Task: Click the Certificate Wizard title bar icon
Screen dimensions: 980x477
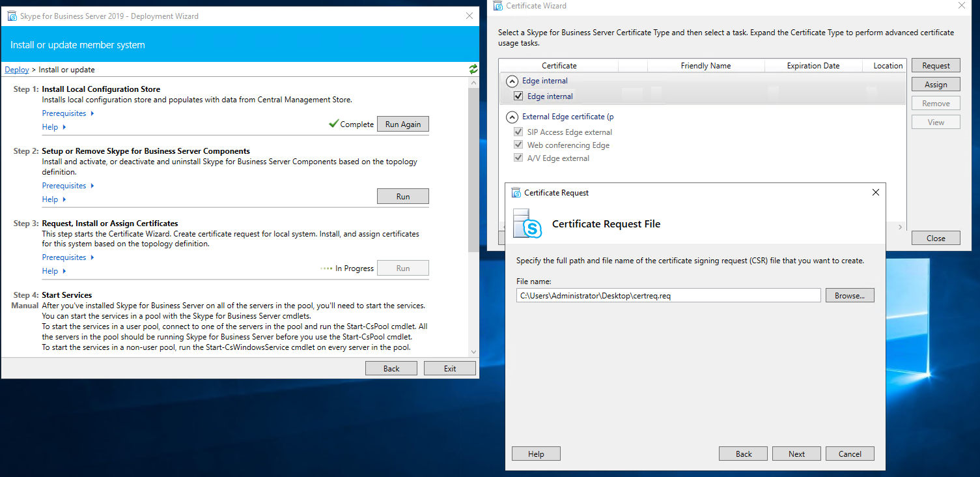Action: tap(498, 6)
